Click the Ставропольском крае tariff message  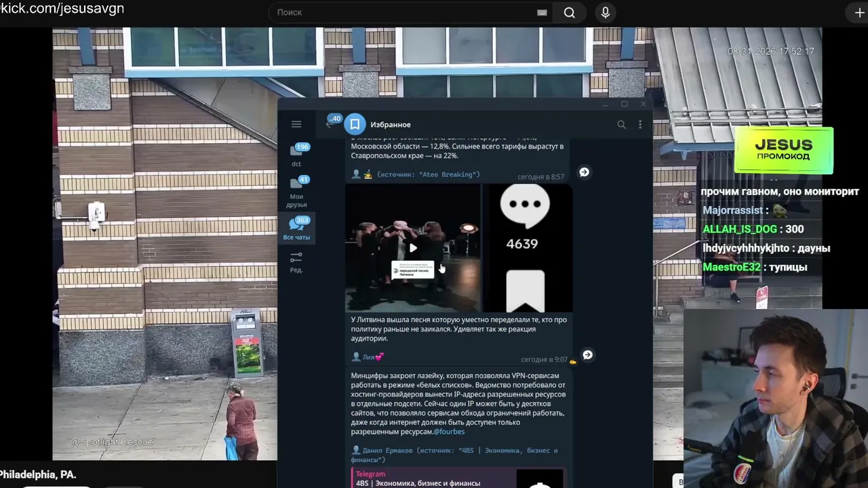[457, 146]
